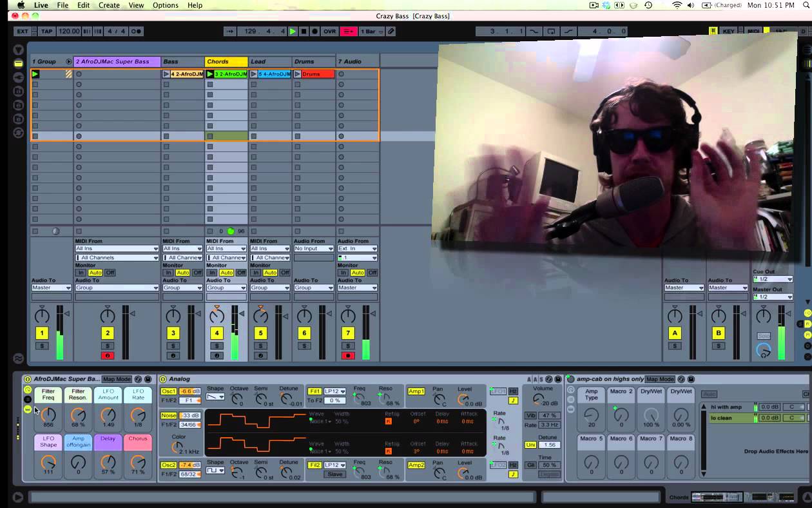The height and width of the screenshot is (508, 812).
Task: Open the File menu
Action: [x=63, y=5]
